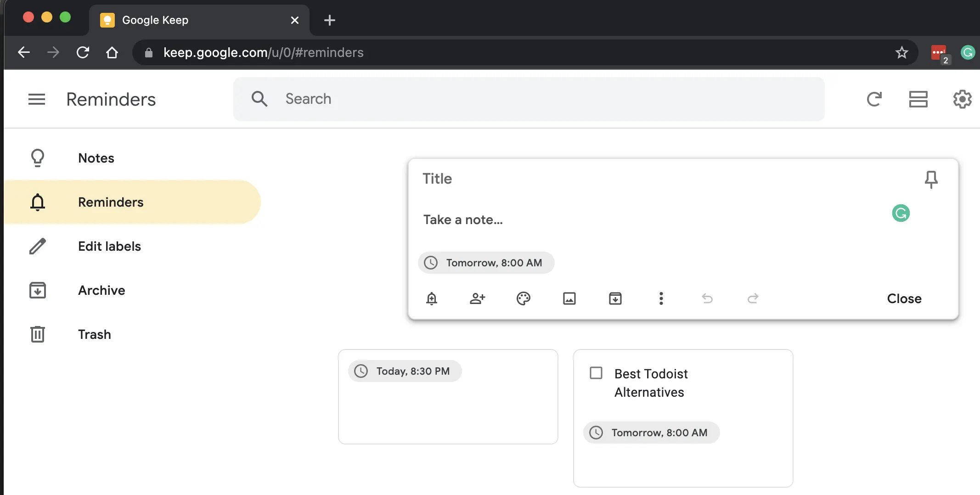This screenshot has width=980, height=495.
Task: Open the Tomorrow 8:00 AM reminder chip in editor
Action: (486, 263)
